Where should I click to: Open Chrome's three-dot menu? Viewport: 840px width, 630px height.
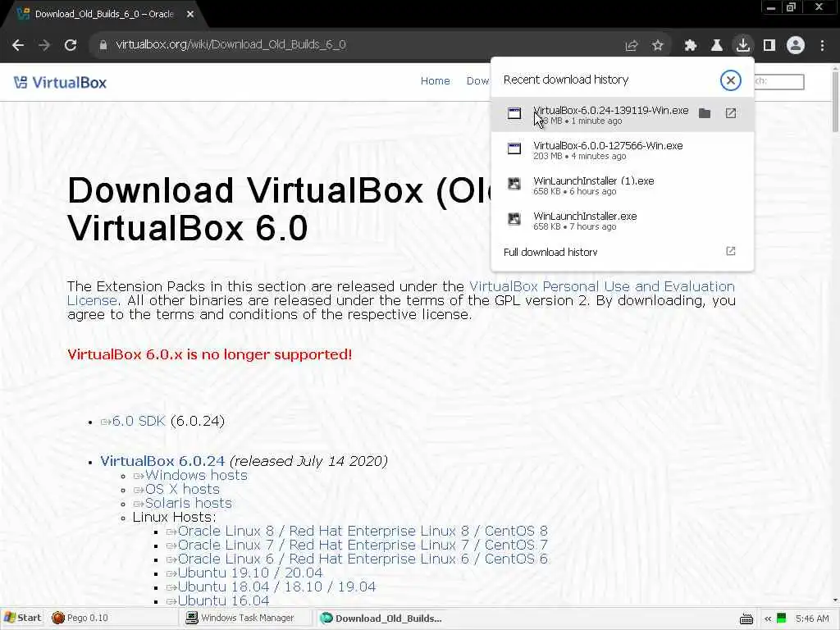pos(822,46)
